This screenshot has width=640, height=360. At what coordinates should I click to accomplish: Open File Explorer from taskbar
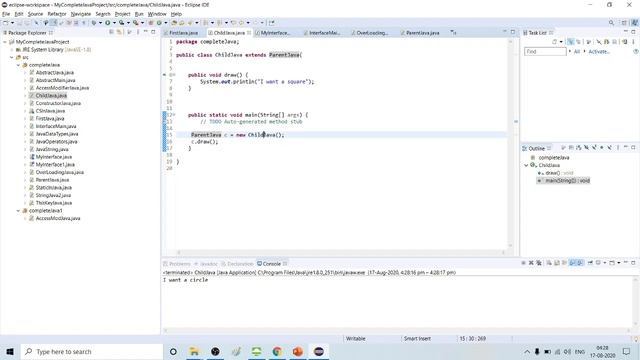tap(194, 351)
